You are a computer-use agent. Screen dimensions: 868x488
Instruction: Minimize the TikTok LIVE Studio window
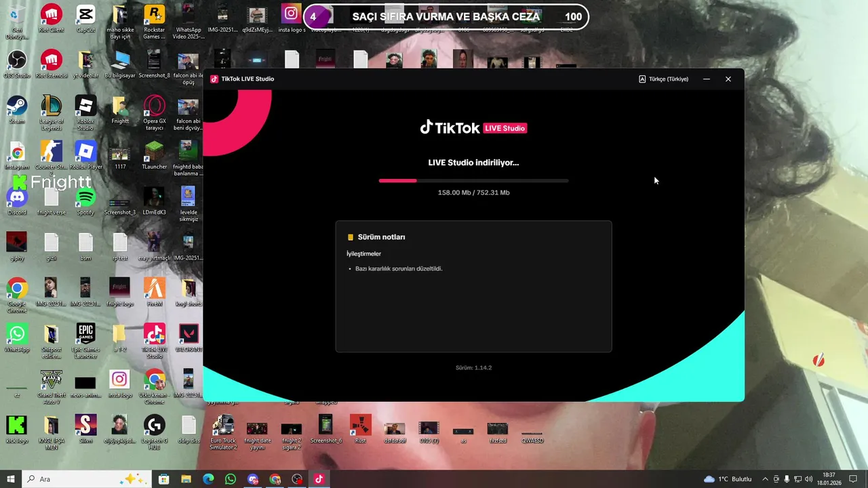[x=707, y=79]
